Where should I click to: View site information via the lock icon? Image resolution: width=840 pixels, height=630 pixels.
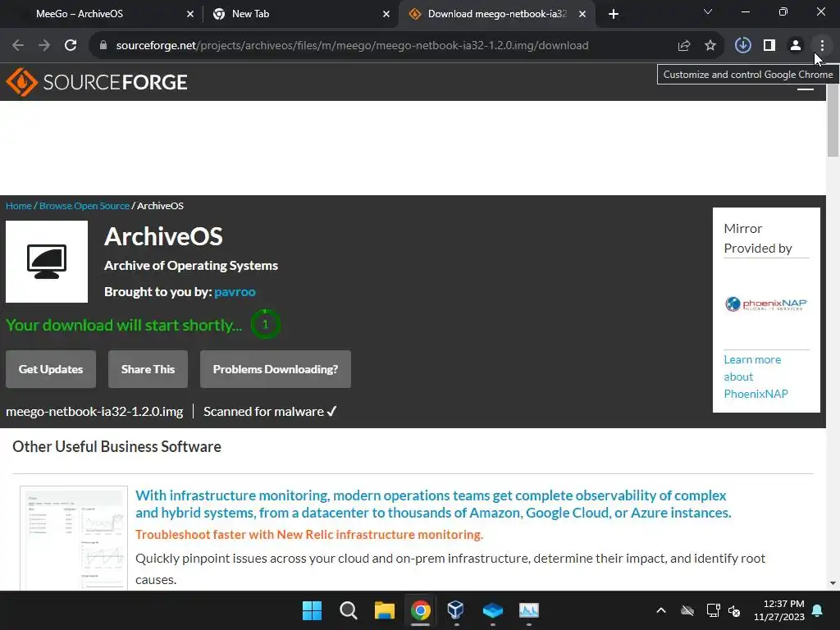(x=103, y=46)
